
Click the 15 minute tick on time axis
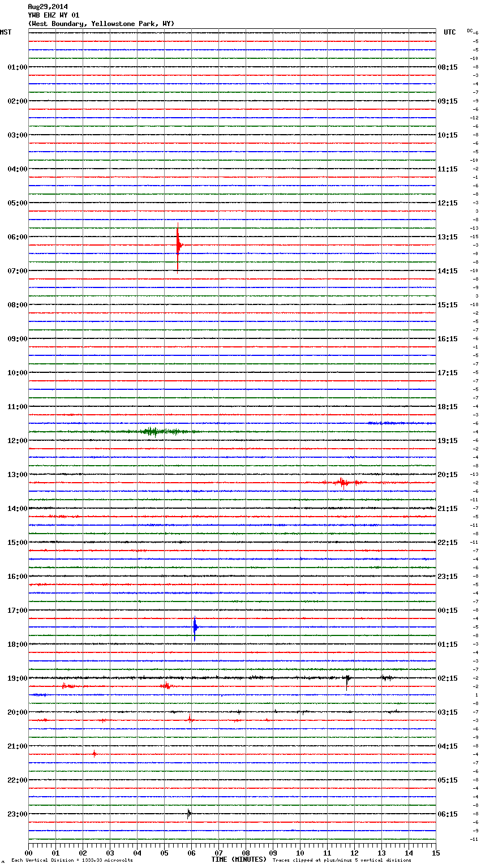[x=436, y=853]
